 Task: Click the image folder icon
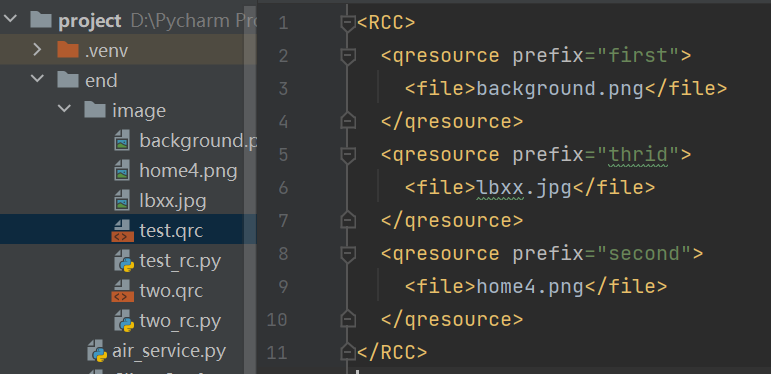point(95,110)
